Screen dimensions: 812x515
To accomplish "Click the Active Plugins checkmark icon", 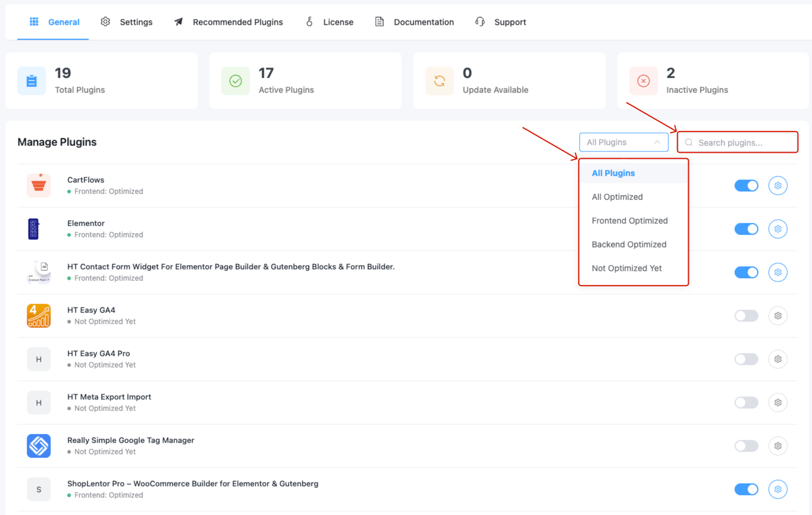I will tap(236, 81).
